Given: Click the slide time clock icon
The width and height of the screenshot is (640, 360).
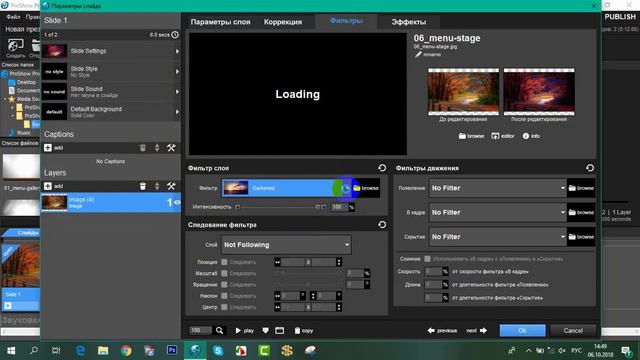Looking at the screenshot, I should click(175, 35).
